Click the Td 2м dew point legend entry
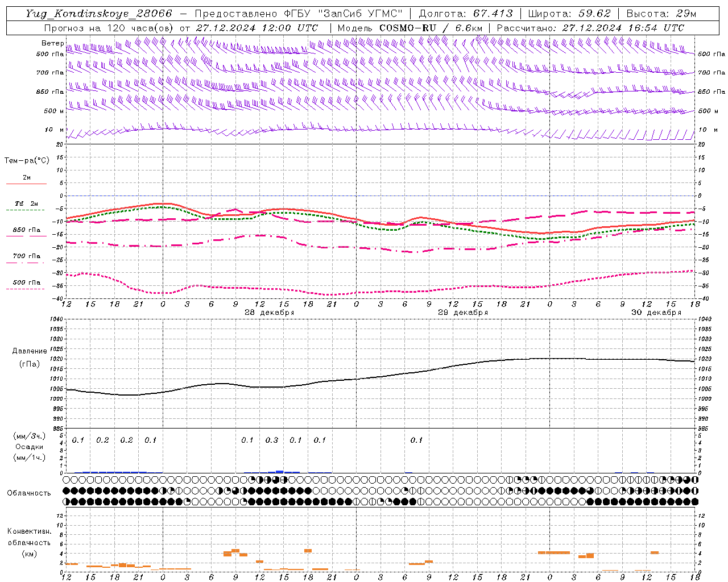 pyautogui.click(x=26, y=203)
